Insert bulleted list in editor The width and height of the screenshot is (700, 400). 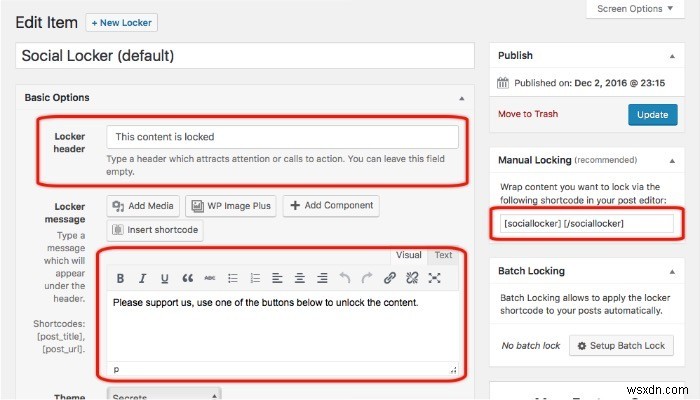(x=233, y=279)
